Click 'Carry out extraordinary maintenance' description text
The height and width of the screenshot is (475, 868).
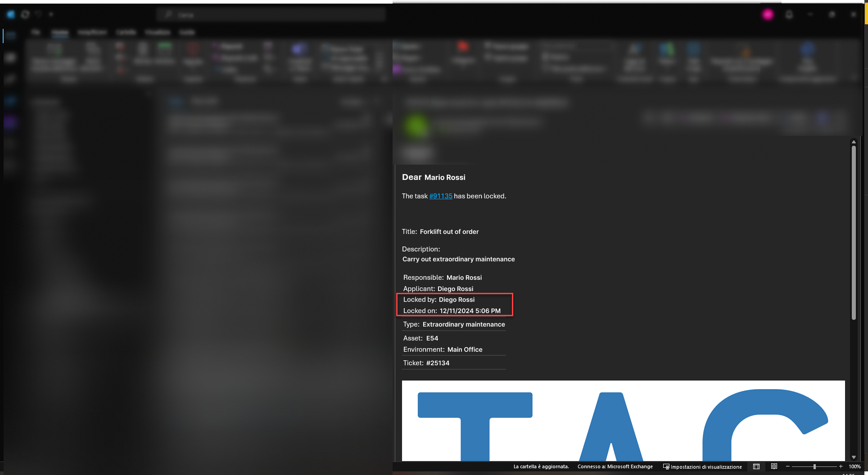coord(459,259)
